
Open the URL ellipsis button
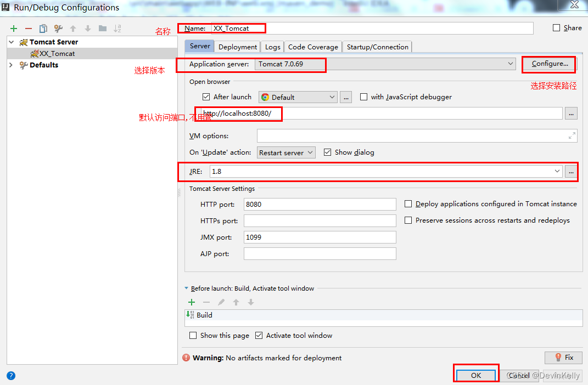(x=571, y=114)
